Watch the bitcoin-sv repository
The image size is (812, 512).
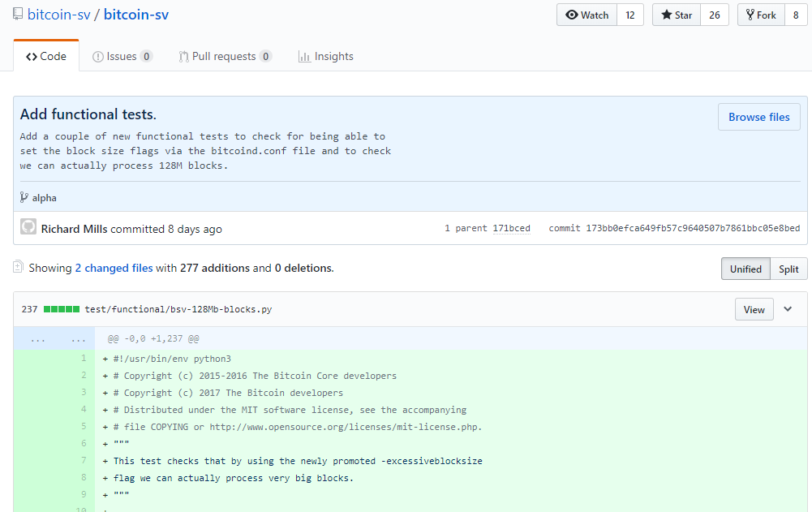click(586, 15)
